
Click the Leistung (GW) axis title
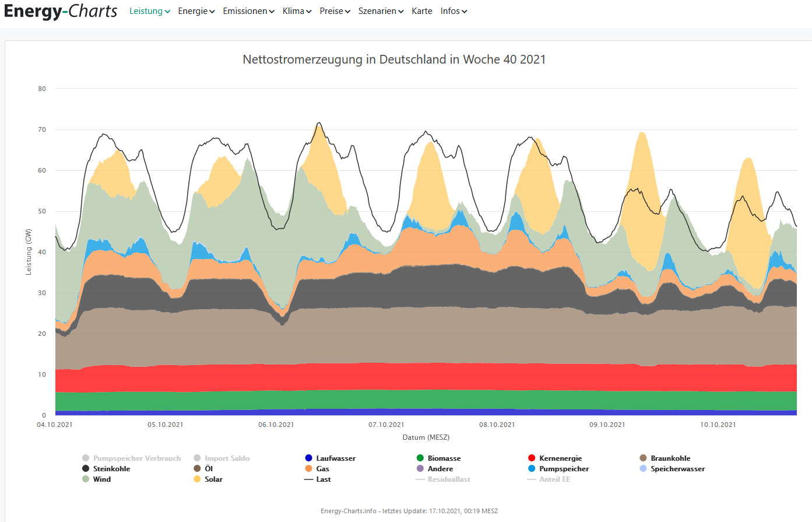point(29,252)
